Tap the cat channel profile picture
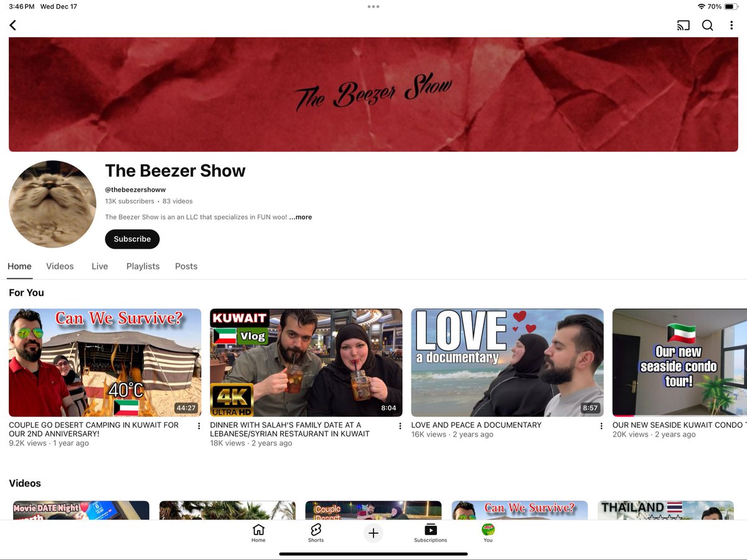 (x=52, y=204)
